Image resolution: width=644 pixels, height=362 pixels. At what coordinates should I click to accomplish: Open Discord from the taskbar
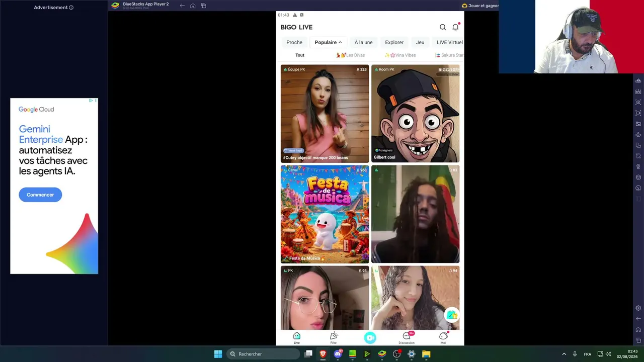[338, 354]
